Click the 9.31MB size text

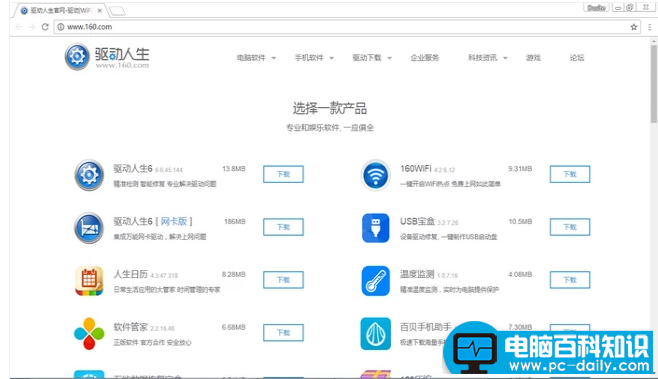520,169
